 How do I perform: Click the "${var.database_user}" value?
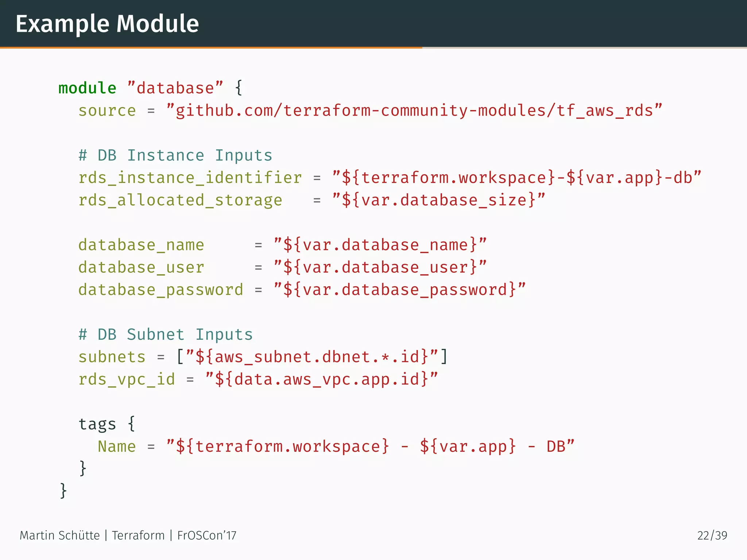380,268
